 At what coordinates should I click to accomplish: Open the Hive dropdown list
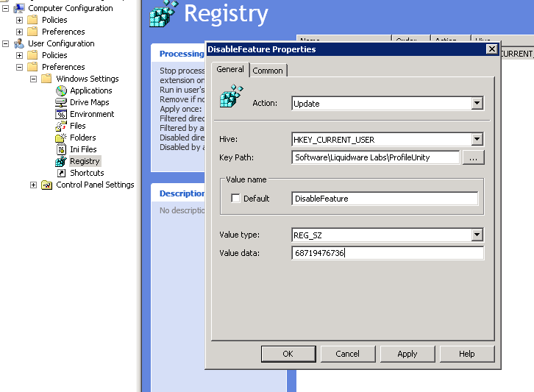477,139
